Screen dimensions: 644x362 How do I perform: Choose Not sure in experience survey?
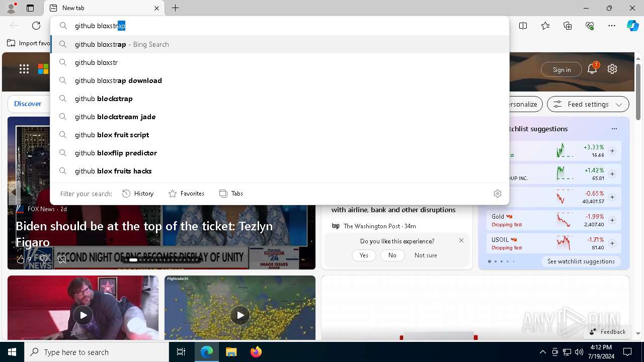click(426, 255)
